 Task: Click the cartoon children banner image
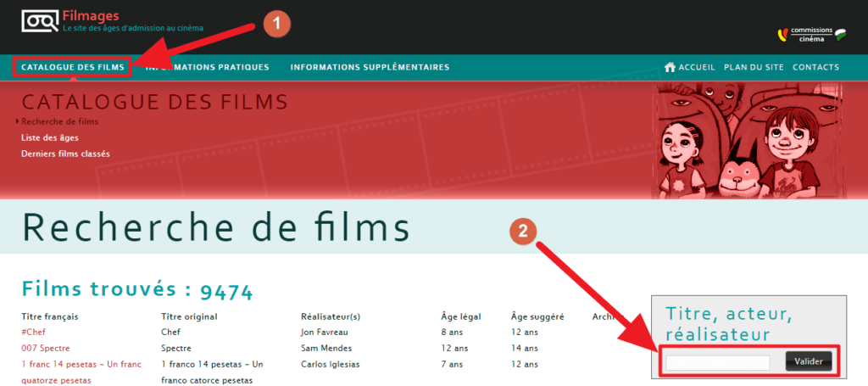[749, 141]
